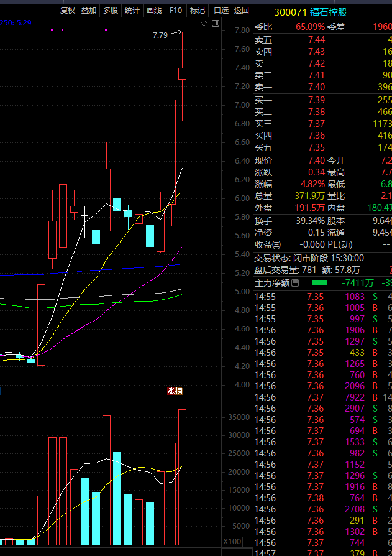Viewport: 392px width, 556px height.
Task: Open the 复权 price adjustment menu
Action: (67, 11)
